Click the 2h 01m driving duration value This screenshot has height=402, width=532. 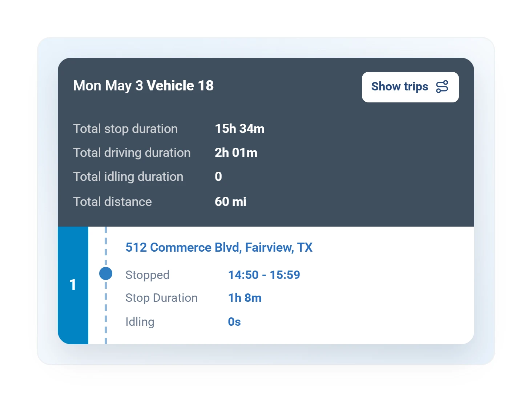[236, 153]
